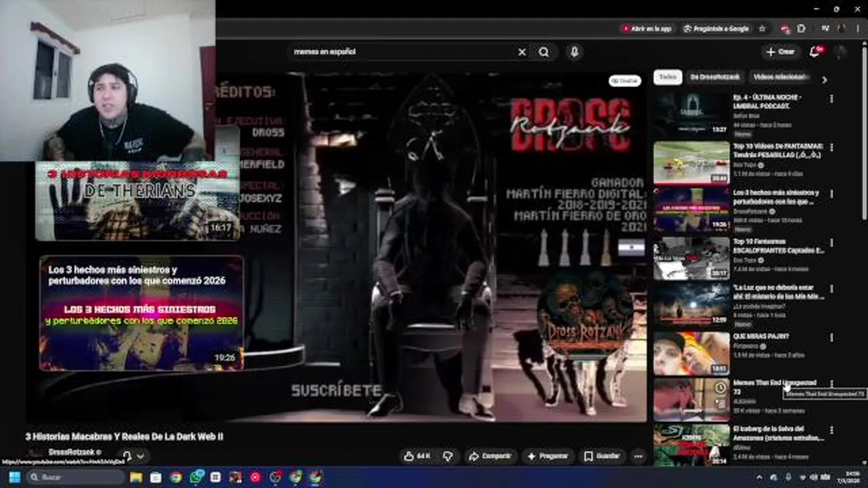Click the Windows taskbar search box
The height and width of the screenshot is (488, 868).
click(x=75, y=477)
